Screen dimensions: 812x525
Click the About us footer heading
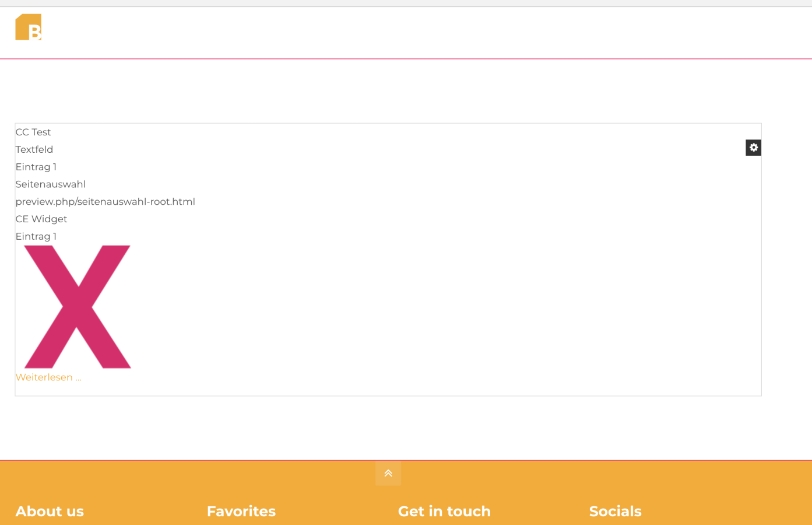coord(50,512)
